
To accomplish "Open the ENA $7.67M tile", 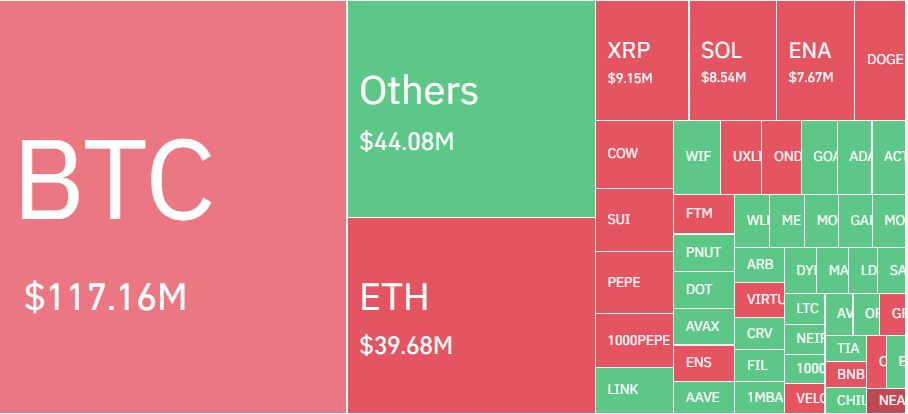I will point(814,60).
